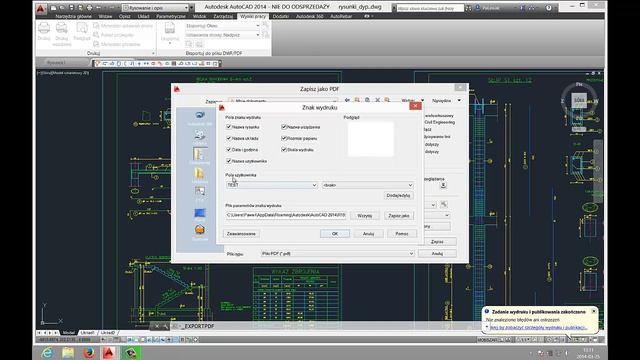Open the Zarządzaj ribbon tab

pyautogui.click(x=223, y=16)
